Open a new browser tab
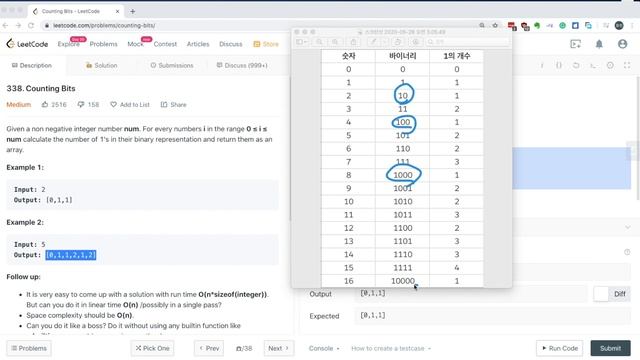The image size is (640, 360). pos(133,11)
